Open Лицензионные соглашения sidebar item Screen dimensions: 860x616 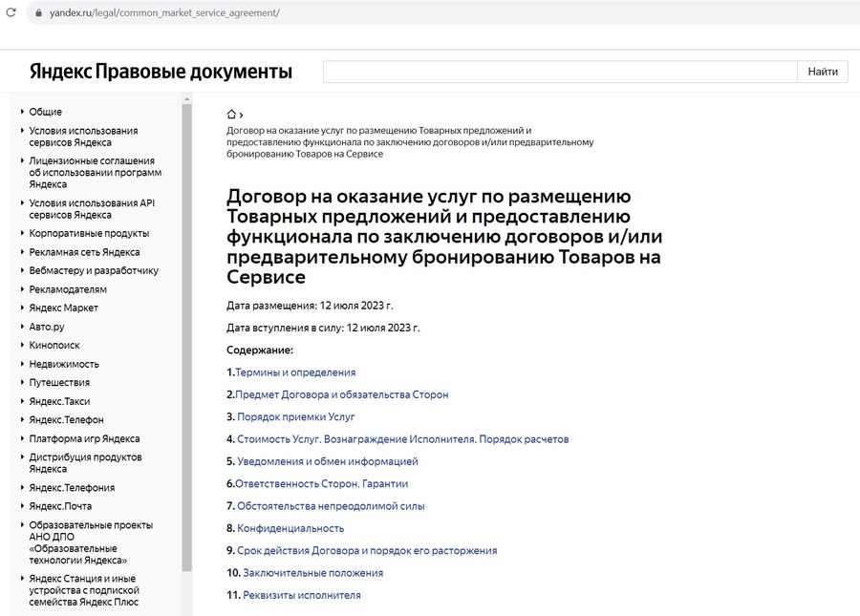click(96, 173)
